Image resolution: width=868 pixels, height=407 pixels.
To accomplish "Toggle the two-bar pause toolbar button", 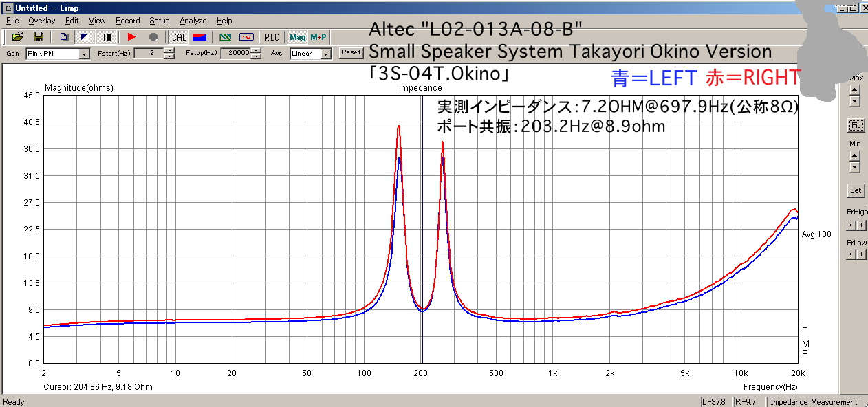I will [107, 36].
